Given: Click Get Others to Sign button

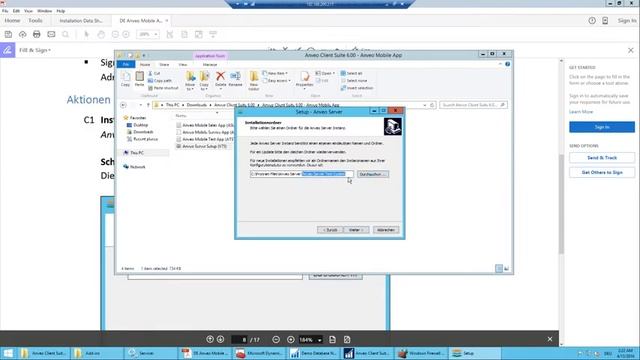Looking at the screenshot, I should (x=602, y=172).
